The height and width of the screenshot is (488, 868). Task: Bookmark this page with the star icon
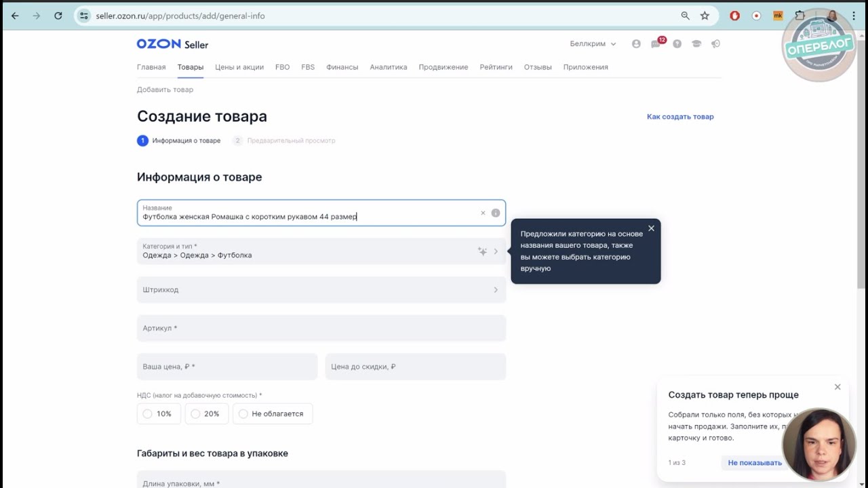click(705, 16)
